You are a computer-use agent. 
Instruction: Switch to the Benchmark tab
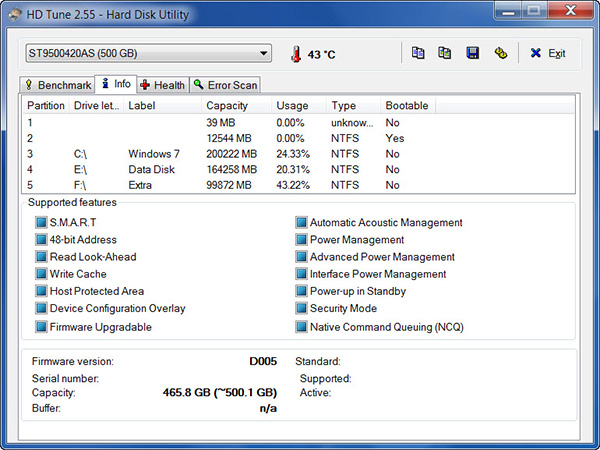pos(58,85)
